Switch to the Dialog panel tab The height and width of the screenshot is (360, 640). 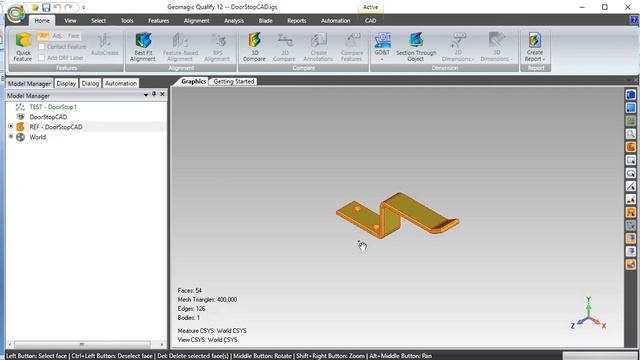pos(90,83)
